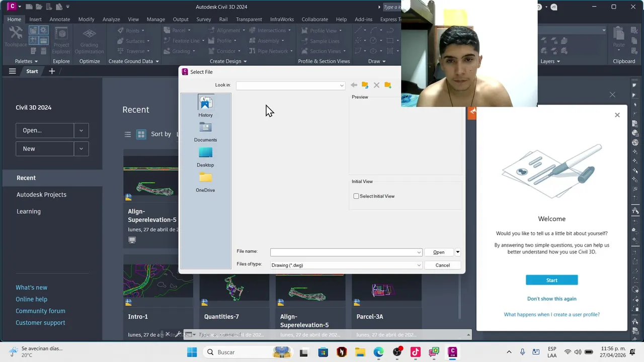This screenshot has height=362, width=644.
Task: Click the Start button in Welcome panel
Action: click(x=551, y=280)
